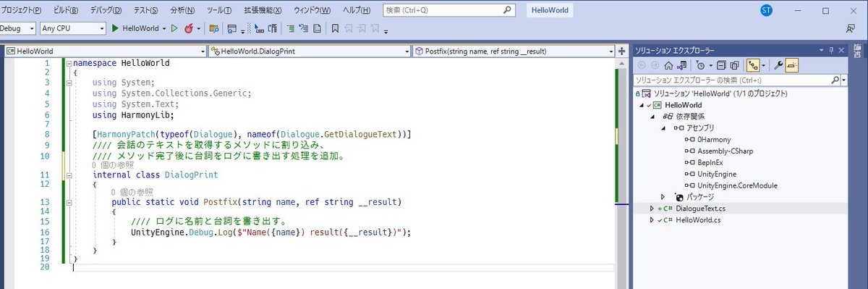Click the ST account avatar
The height and width of the screenshot is (289, 868).
coord(766,10)
